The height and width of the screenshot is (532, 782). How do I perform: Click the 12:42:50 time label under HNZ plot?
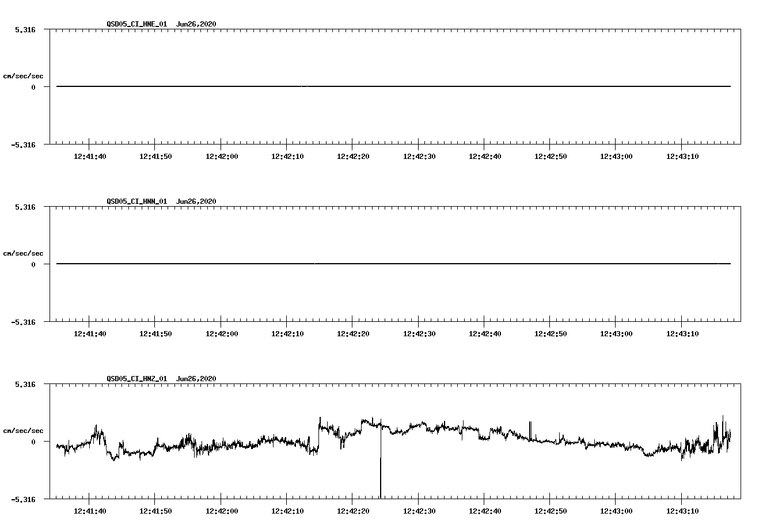pyautogui.click(x=551, y=511)
